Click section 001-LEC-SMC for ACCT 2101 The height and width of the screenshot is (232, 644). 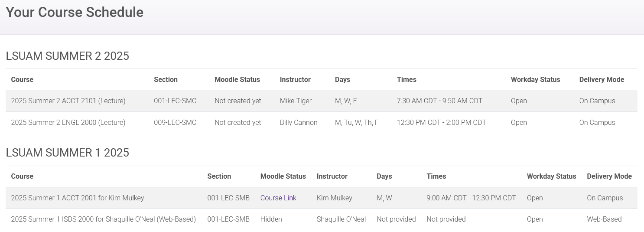pyautogui.click(x=175, y=101)
